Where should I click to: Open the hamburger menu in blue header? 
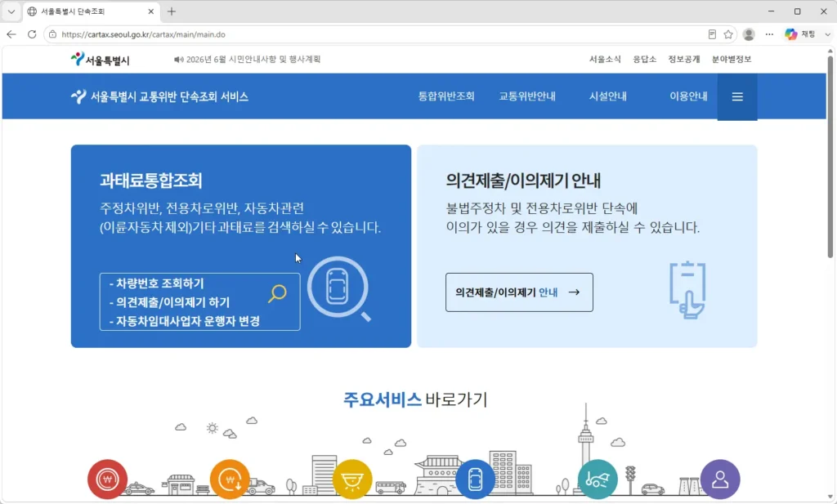pos(737,96)
